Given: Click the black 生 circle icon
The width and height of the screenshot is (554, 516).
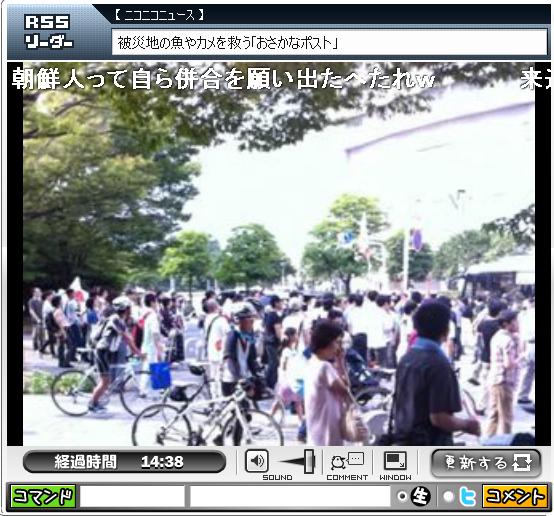Looking at the screenshot, I should coord(420,496).
